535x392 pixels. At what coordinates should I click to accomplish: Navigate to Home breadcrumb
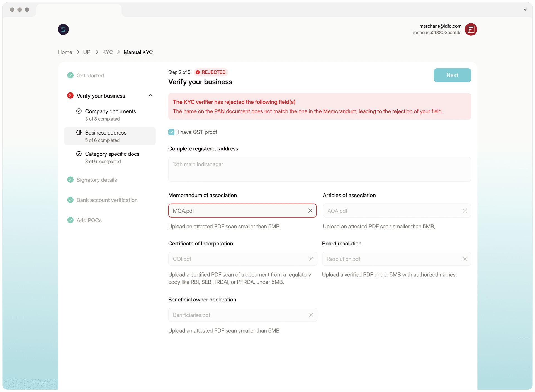click(65, 52)
